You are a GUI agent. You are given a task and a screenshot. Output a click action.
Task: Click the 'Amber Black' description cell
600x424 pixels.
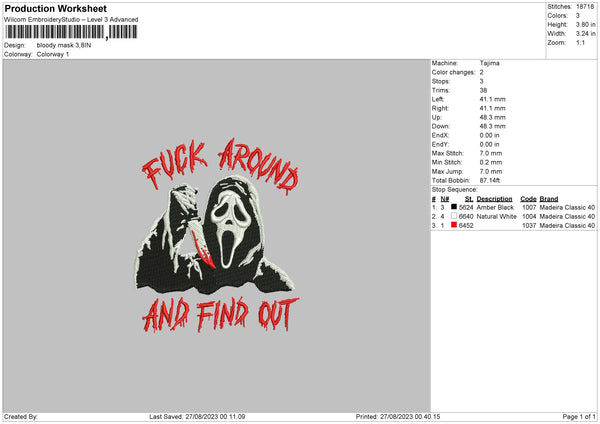click(x=495, y=207)
